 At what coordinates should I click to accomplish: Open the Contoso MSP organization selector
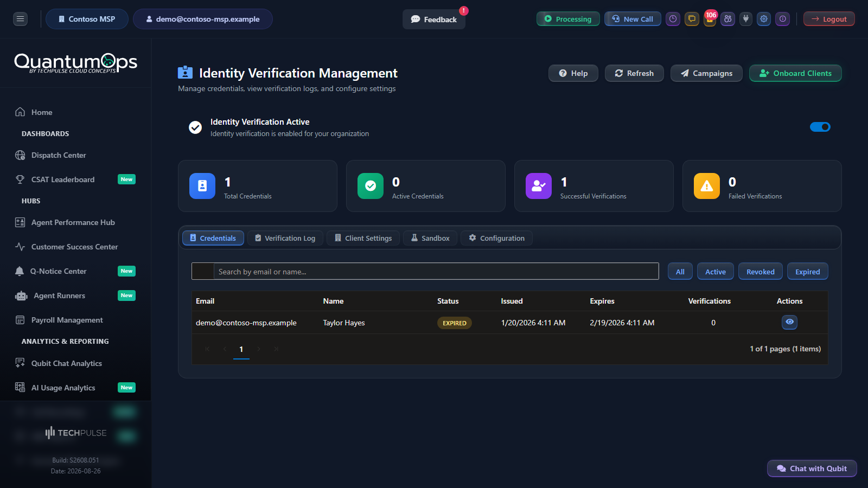pos(87,19)
